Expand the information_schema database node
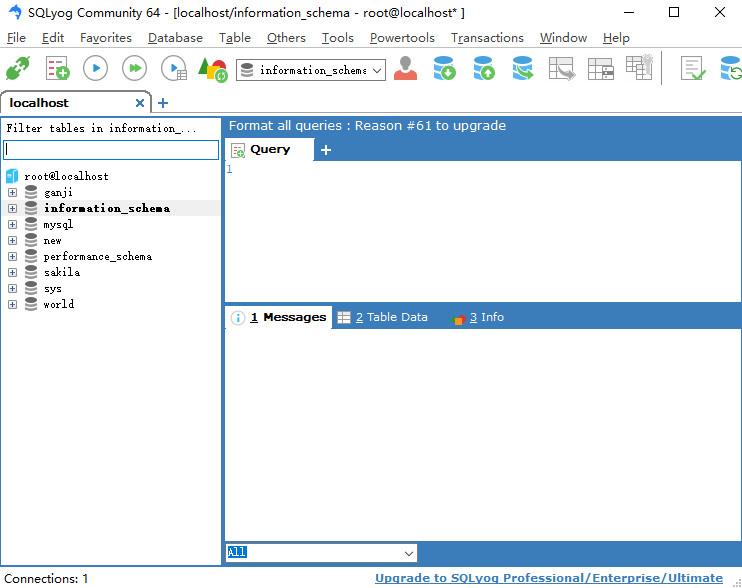This screenshot has width=742, height=588. coord(12,209)
